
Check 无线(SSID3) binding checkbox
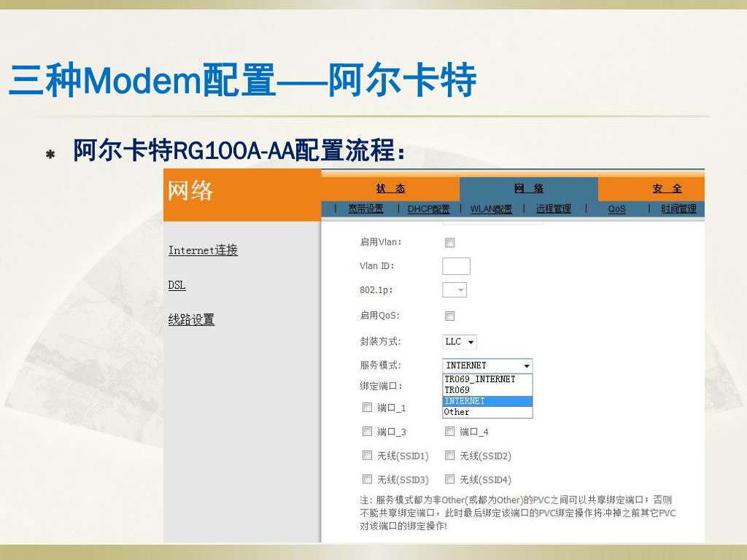coord(368,479)
